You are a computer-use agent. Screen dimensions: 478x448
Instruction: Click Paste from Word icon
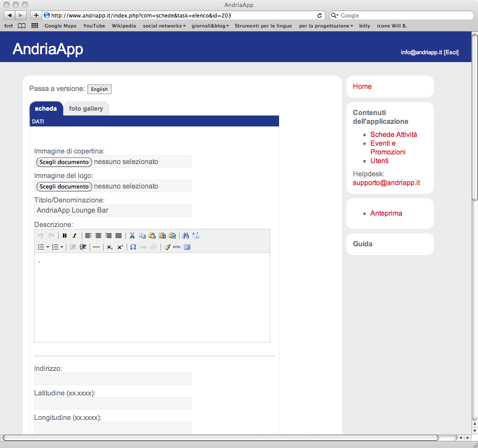(172, 235)
